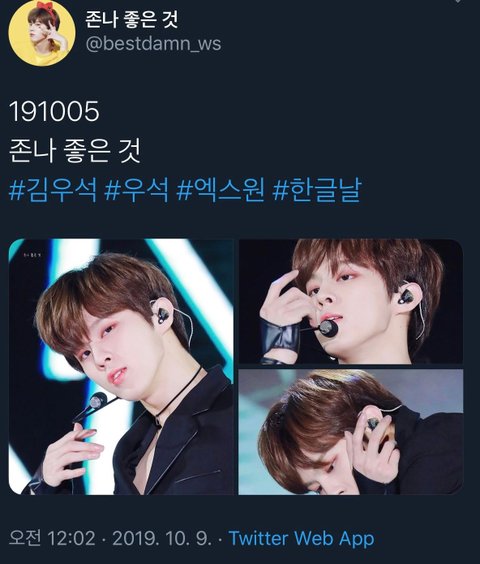Viewport: 480px width, 564px height.
Task: View the upper right photo with raised hand
Action: click(350, 301)
